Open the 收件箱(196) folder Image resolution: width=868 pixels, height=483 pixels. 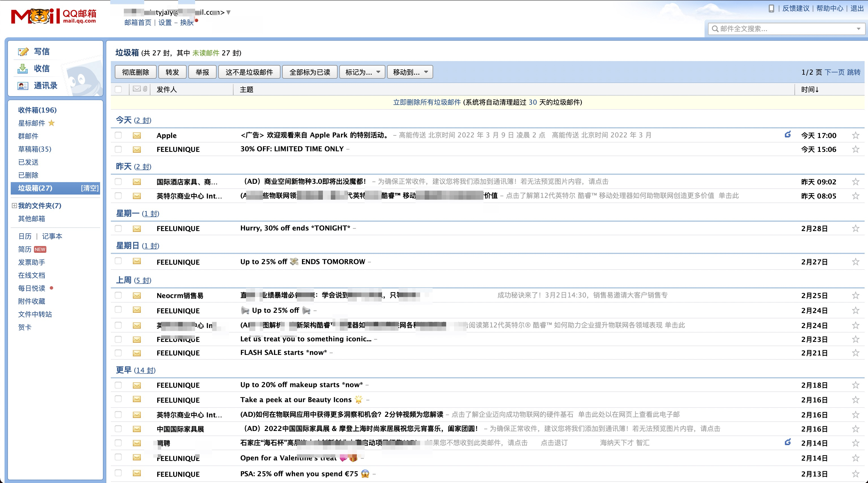(x=37, y=110)
